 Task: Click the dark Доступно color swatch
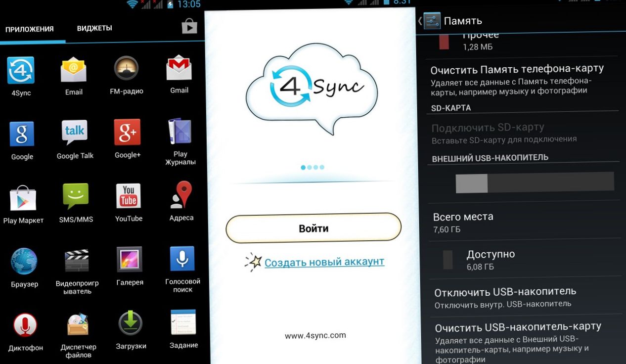click(447, 260)
